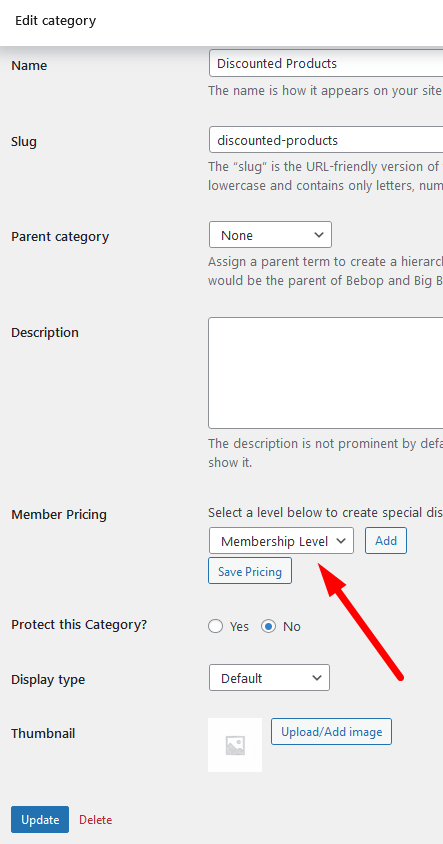Viewport: 443px width, 844px height.
Task: Click the chevron arrow of Display type select
Action: point(317,678)
